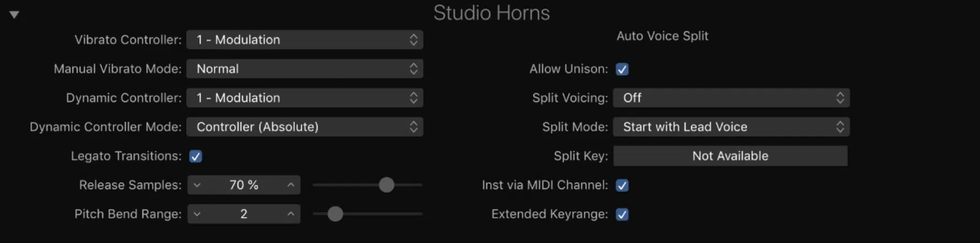The image size is (980, 243).
Task: Uncheck the Extended Keyrange checkbox
Action: [622, 215]
